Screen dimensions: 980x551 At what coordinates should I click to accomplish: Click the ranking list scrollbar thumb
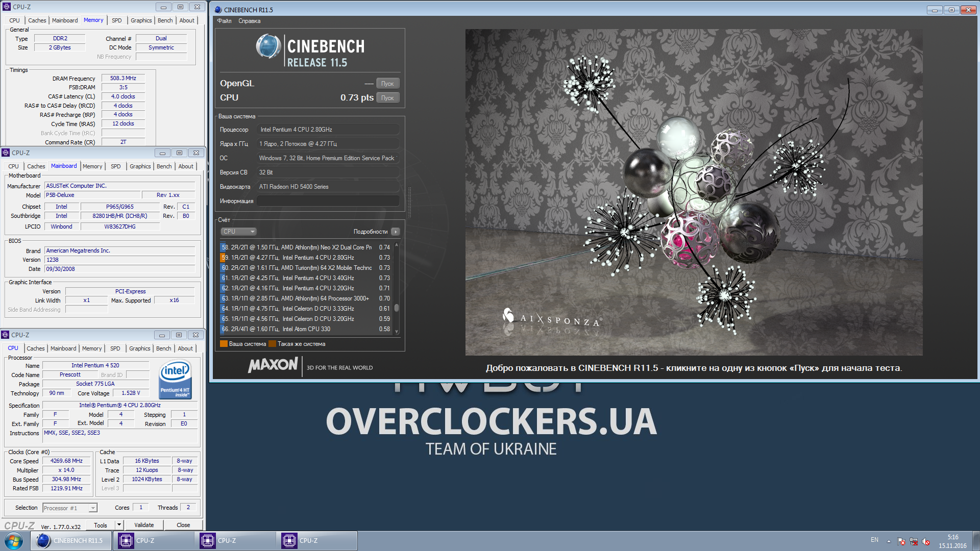pos(397,308)
